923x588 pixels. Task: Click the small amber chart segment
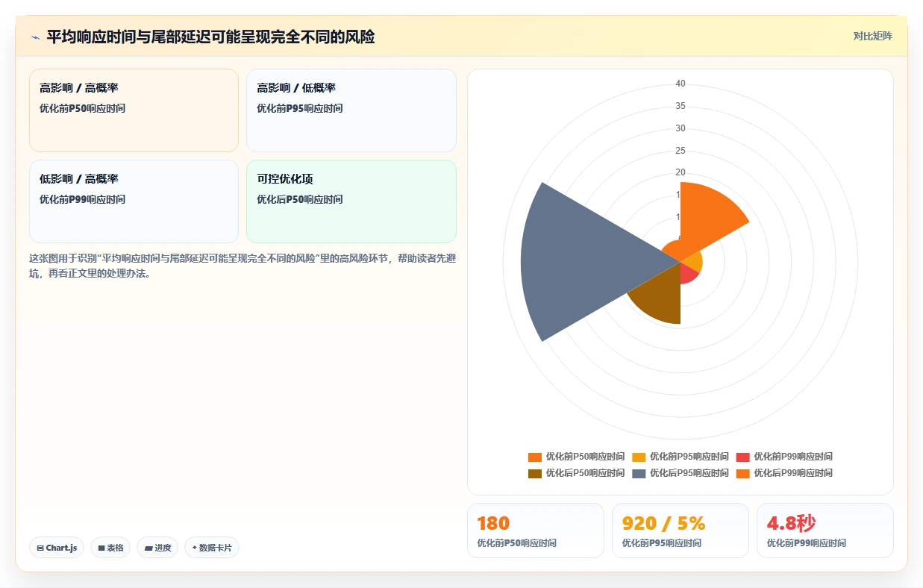coord(692,262)
